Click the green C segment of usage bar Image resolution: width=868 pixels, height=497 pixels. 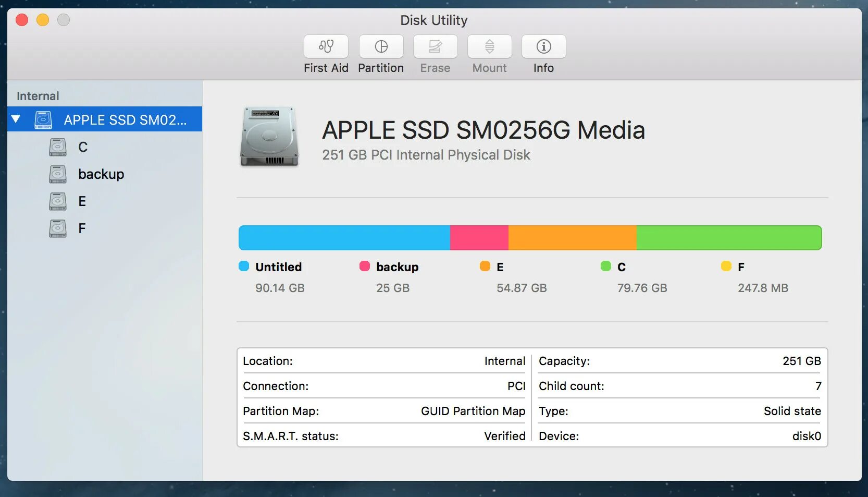(729, 238)
